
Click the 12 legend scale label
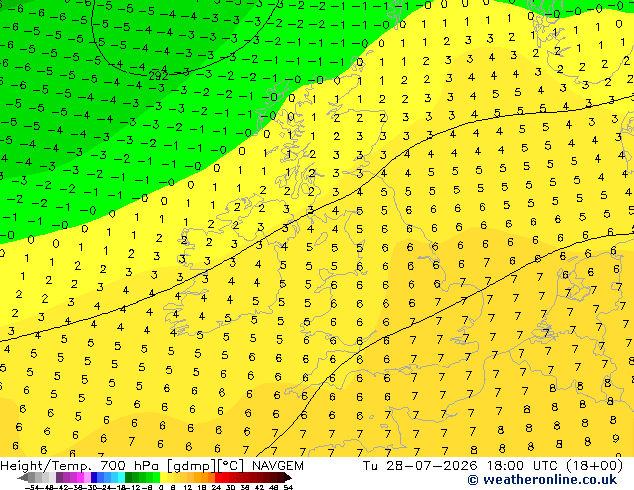tap(187, 488)
